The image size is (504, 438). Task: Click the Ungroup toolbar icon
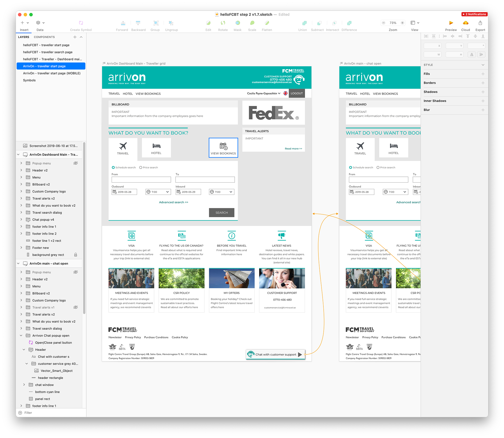click(171, 23)
